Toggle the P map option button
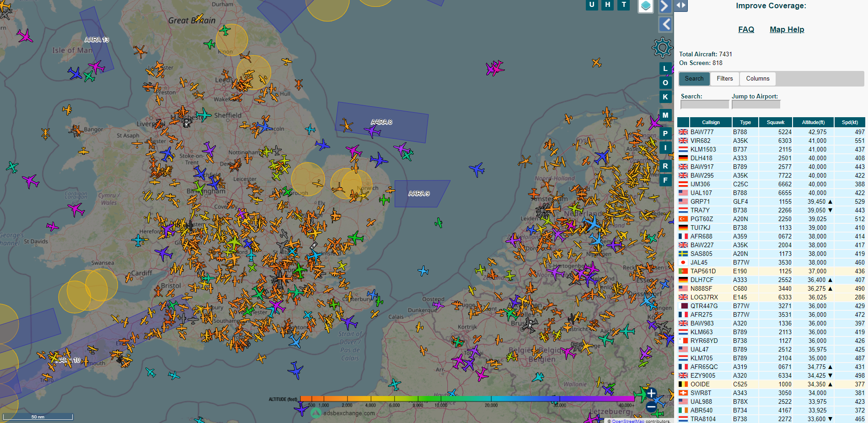Image resolution: width=868 pixels, height=423 pixels. (x=665, y=134)
